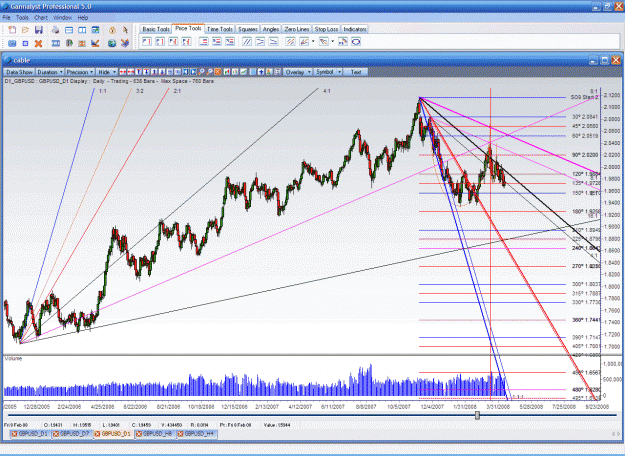Select the first Price Tools icon
625x456 pixels.
point(147,41)
